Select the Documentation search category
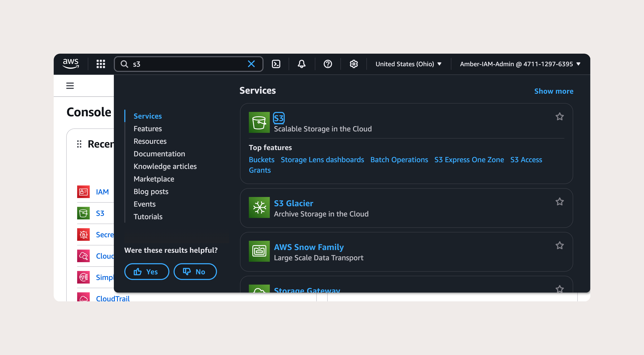This screenshot has height=355, width=644. point(159,154)
